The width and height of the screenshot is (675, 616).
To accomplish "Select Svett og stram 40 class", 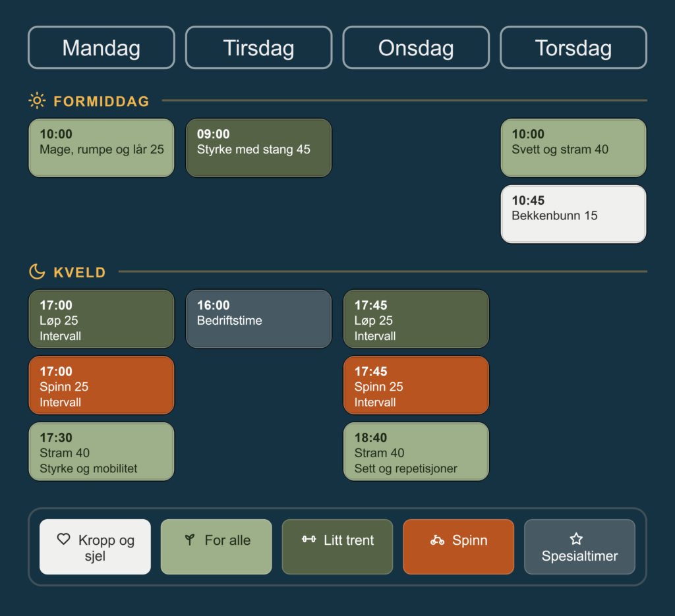I will (573, 148).
